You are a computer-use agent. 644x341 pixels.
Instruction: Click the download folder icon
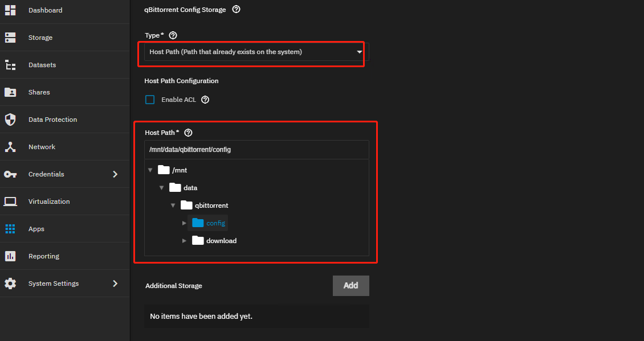pyautogui.click(x=198, y=240)
